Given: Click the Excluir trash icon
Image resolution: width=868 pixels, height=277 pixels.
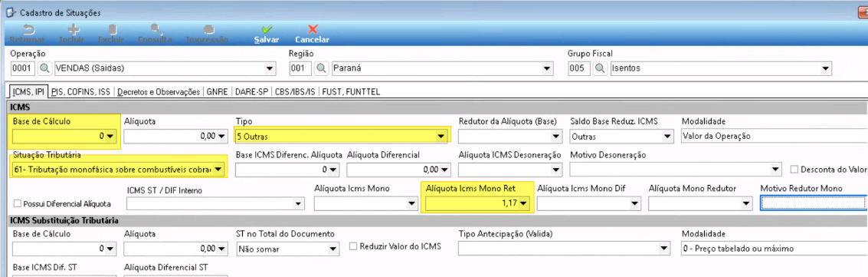Looking at the screenshot, I should [112, 29].
